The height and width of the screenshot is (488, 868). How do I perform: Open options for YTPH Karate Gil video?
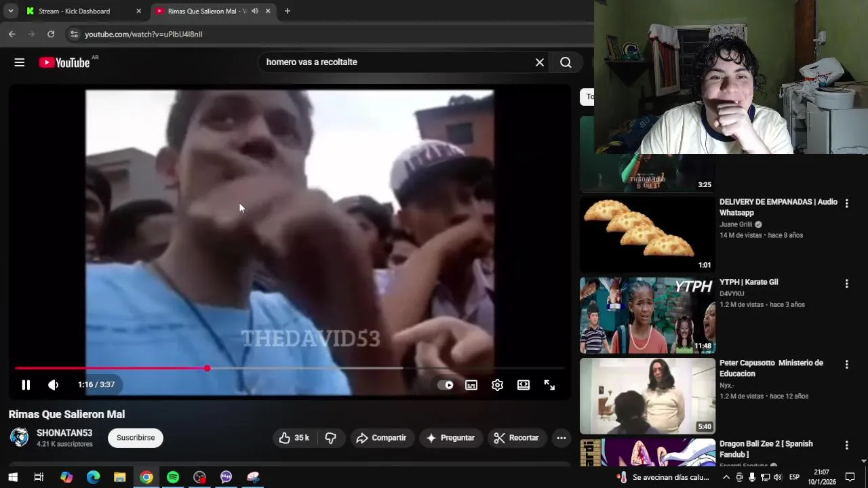[x=846, y=283]
